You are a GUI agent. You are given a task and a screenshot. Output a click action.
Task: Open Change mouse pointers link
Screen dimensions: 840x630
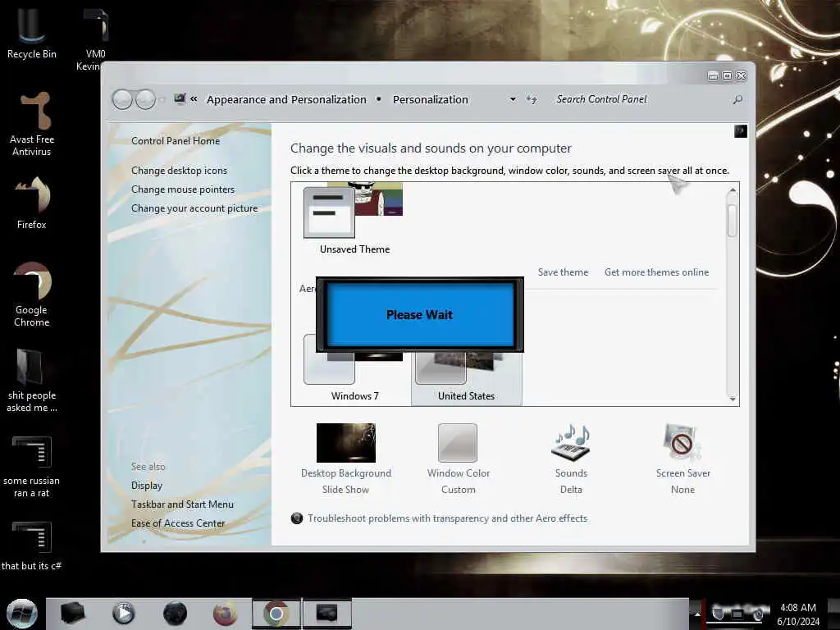183,189
